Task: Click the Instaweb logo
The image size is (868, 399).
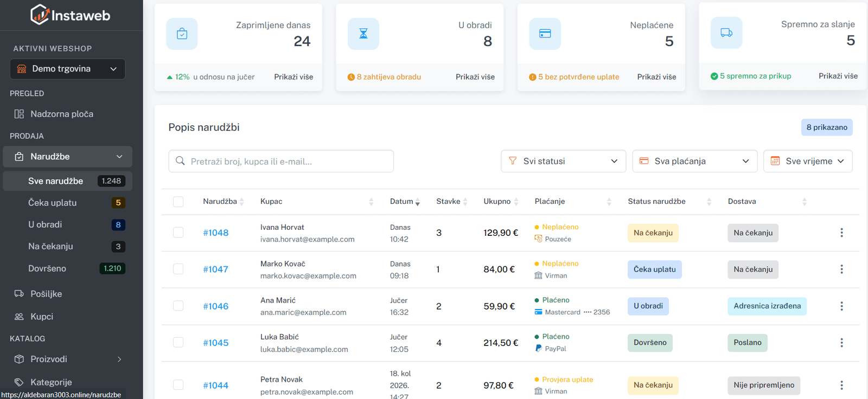Action: point(71,15)
